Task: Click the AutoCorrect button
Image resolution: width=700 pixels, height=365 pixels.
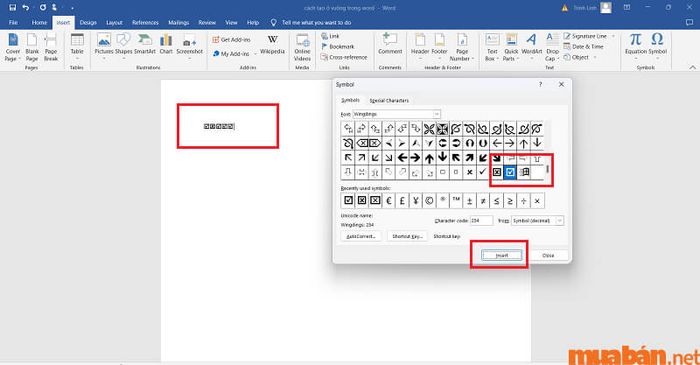Action: click(361, 236)
